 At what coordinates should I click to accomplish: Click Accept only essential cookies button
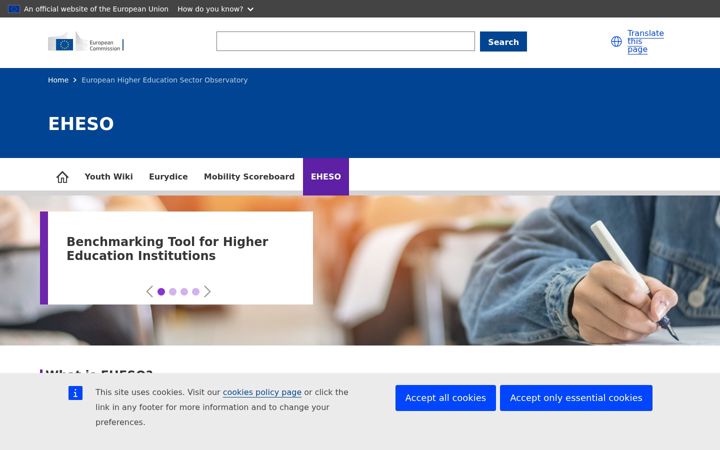576,398
